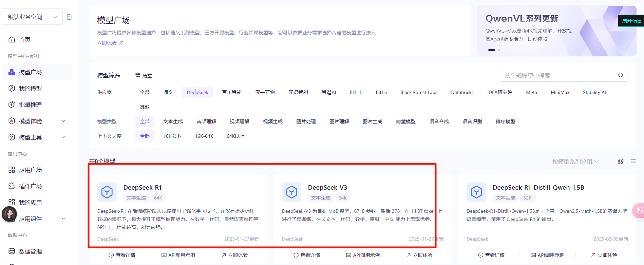Select 全部 under 模型类型 filter

tap(145, 121)
